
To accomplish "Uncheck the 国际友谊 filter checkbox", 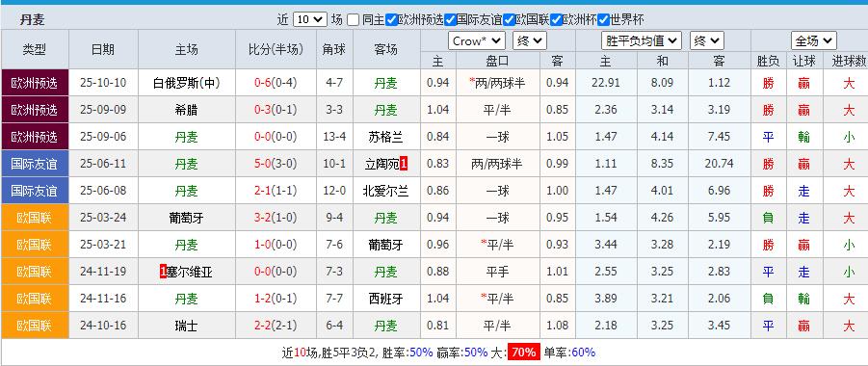I will point(450,20).
